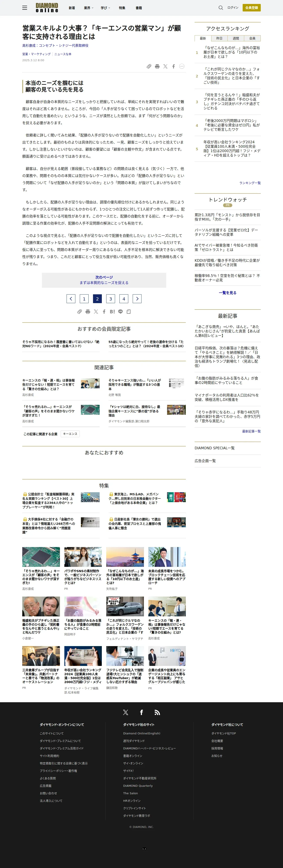Click the 稲盛和夫 article thumbnail with two men

click(41, 606)
